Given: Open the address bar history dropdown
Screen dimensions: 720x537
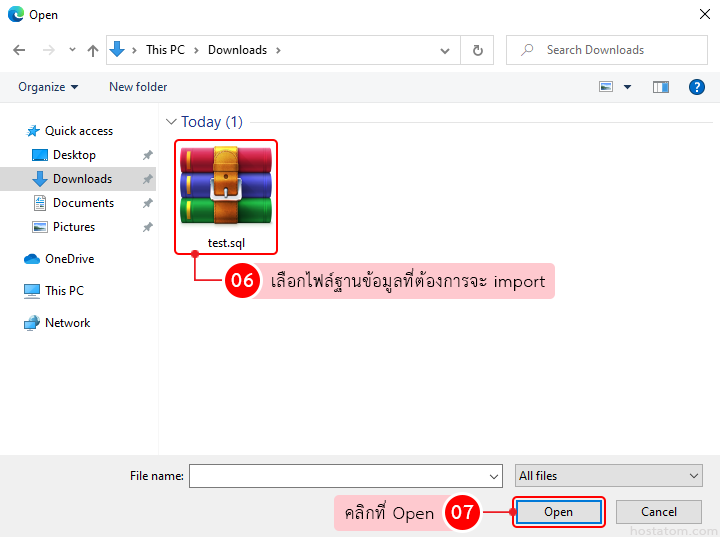Looking at the screenshot, I should [445, 50].
